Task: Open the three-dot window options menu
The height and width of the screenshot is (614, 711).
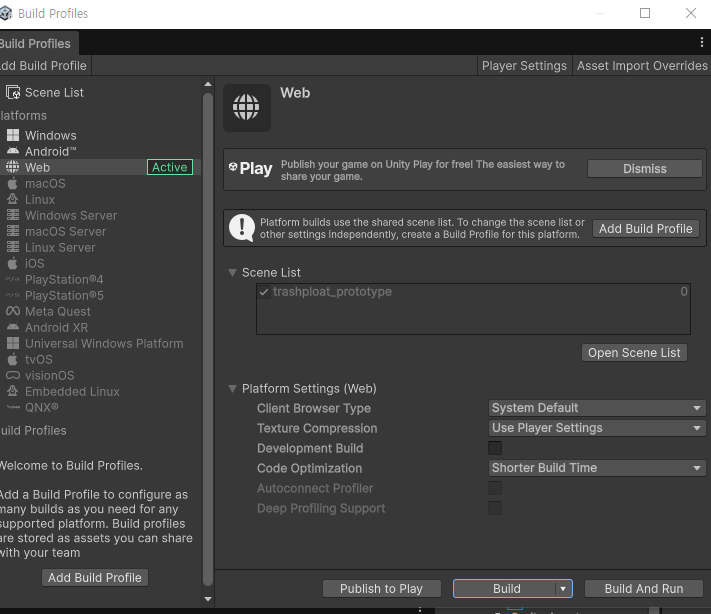Action: click(x=701, y=43)
